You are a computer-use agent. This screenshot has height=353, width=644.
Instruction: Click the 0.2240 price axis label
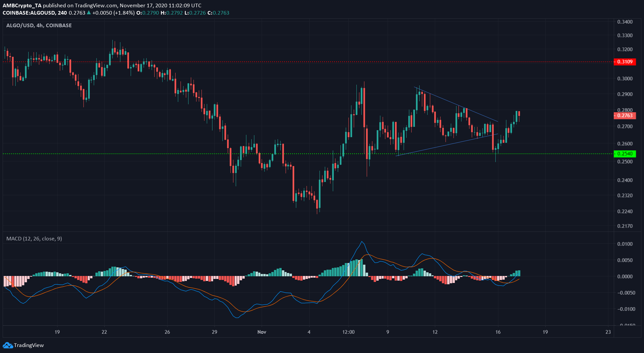point(625,212)
